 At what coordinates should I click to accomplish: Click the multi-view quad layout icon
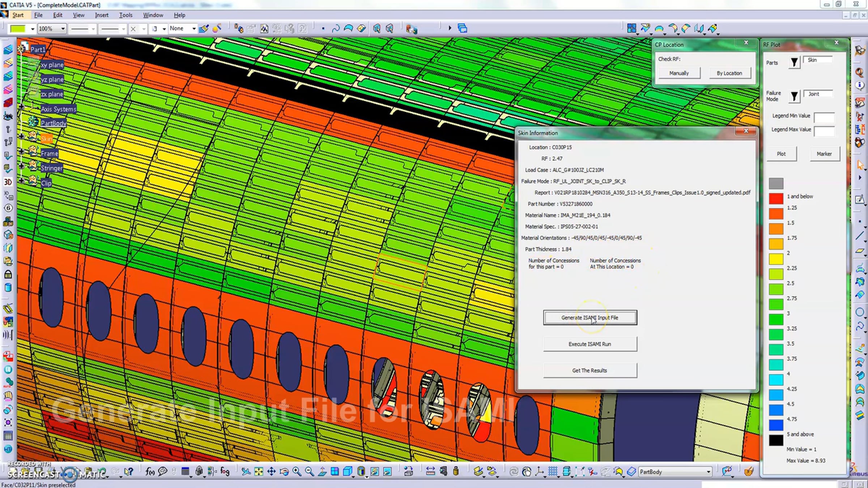click(x=335, y=471)
